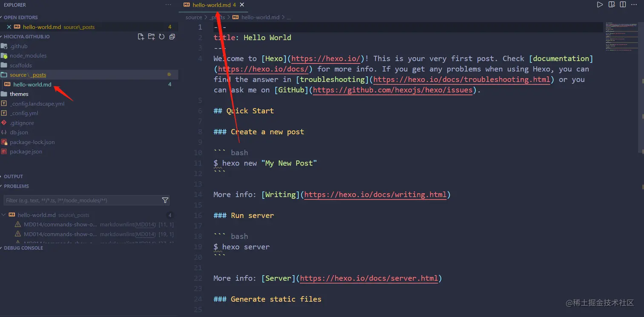Click the source breadcrumb segment
Screen dimensions: 644x317
pos(194,17)
